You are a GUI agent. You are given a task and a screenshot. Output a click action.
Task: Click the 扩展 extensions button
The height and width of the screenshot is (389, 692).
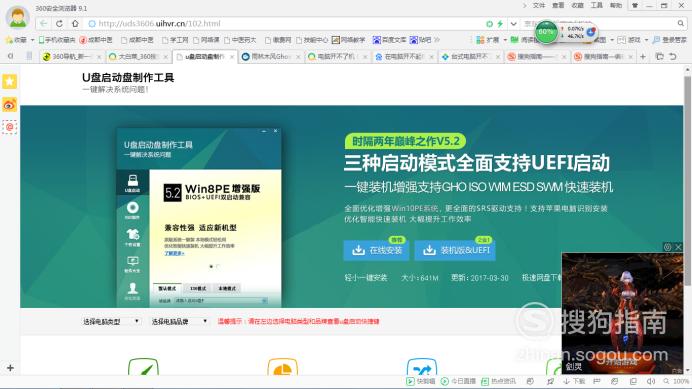(x=487, y=40)
